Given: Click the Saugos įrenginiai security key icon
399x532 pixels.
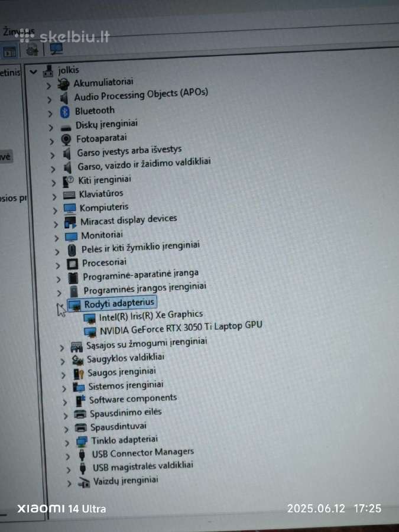Looking at the screenshot, I should tap(79, 374).
